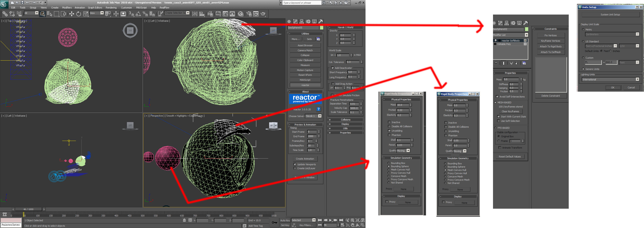The width and height of the screenshot is (644, 228).
Task: Open the Display command panel tab
Action: point(315,21)
